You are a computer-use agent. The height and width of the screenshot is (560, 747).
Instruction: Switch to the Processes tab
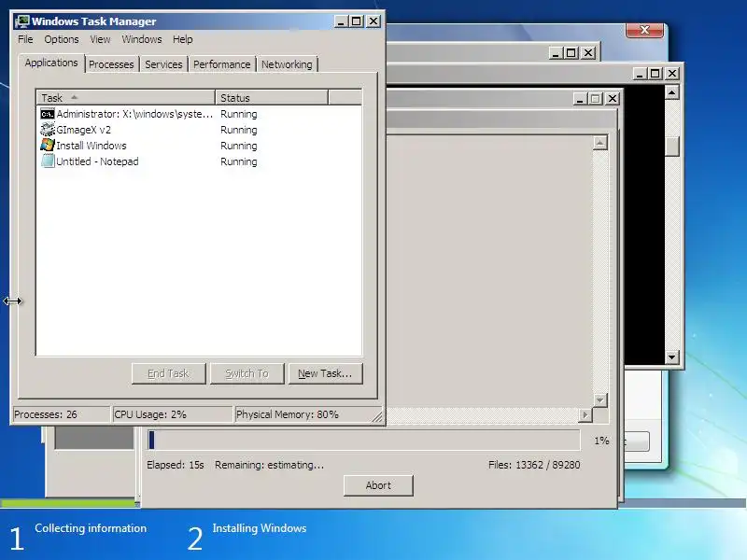click(111, 64)
